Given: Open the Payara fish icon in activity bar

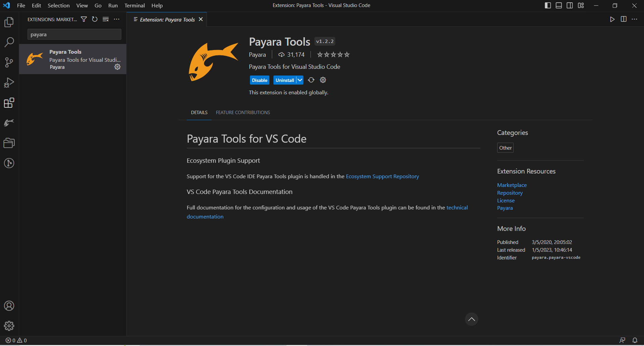Looking at the screenshot, I should 9,123.
